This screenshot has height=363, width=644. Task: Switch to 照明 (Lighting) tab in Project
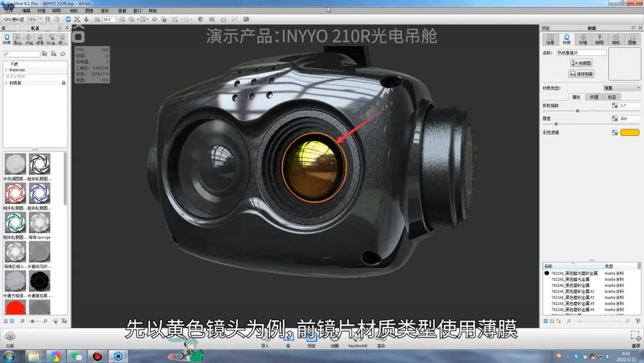(x=599, y=39)
